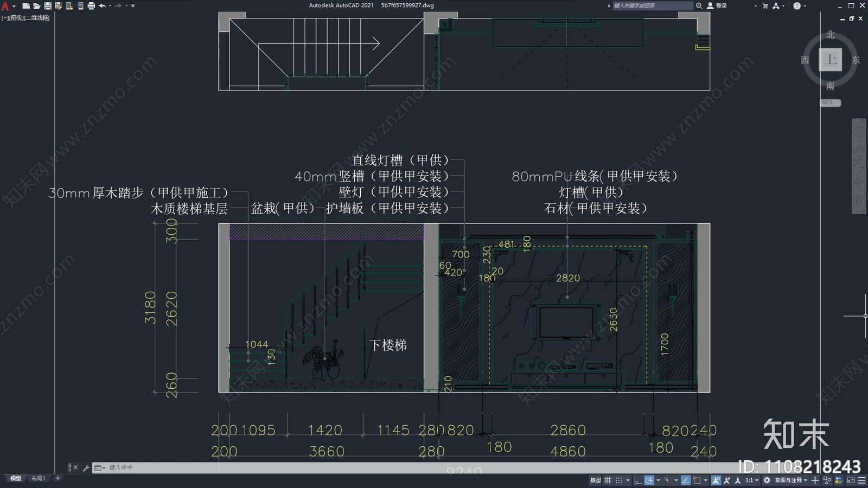Image resolution: width=868 pixels, height=488 pixels.
Task: Open the AutoCAD application menu (red A)
Action: click(x=5, y=6)
